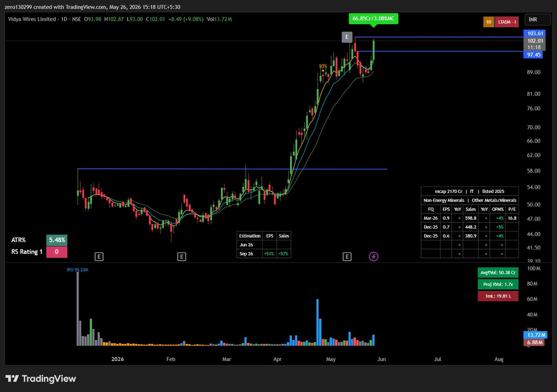
Task: Click the 6.88M volume average label
Action: pyautogui.click(x=535, y=342)
